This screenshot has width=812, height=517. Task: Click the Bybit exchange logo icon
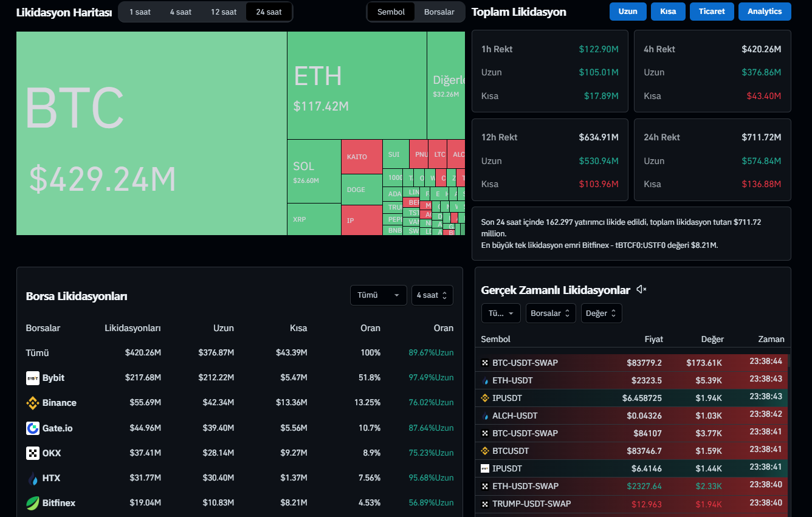point(33,378)
